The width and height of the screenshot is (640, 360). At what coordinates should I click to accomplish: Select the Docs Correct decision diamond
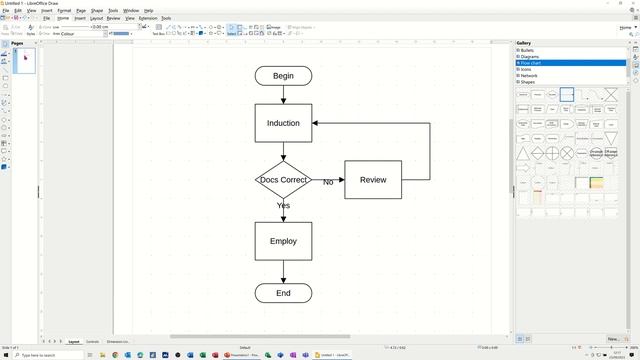click(x=283, y=180)
